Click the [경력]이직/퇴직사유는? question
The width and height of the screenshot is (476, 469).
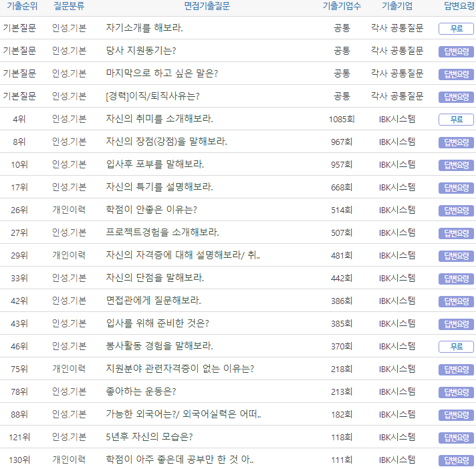click(153, 96)
